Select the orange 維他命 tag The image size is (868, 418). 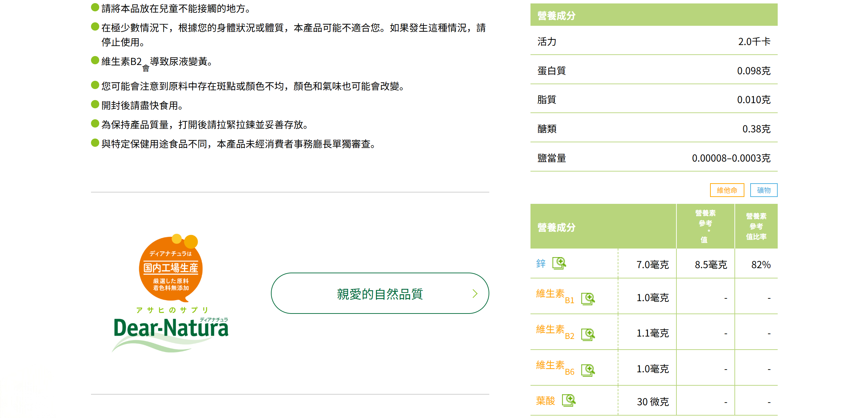click(x=727, y=190)
